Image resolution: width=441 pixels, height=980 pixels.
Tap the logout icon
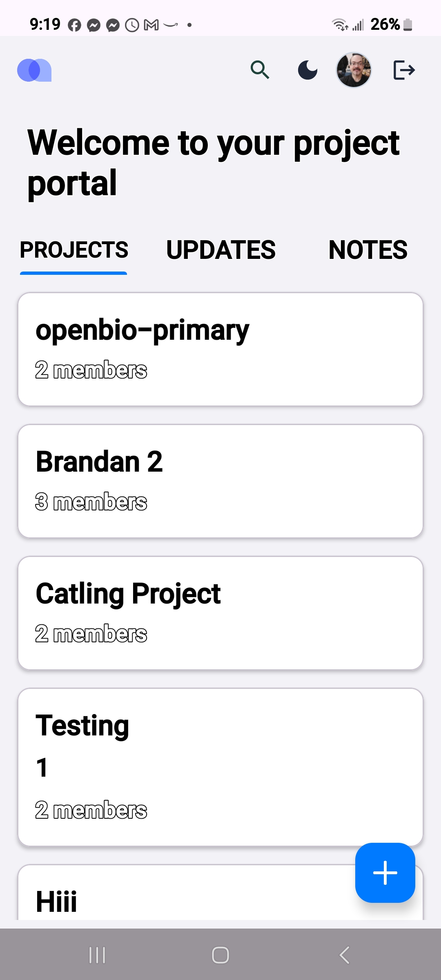click(x=404, y=70)
